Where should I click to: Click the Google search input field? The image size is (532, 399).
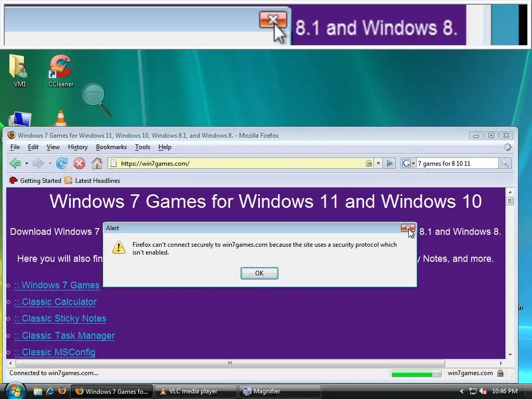[x=457, y=164]
